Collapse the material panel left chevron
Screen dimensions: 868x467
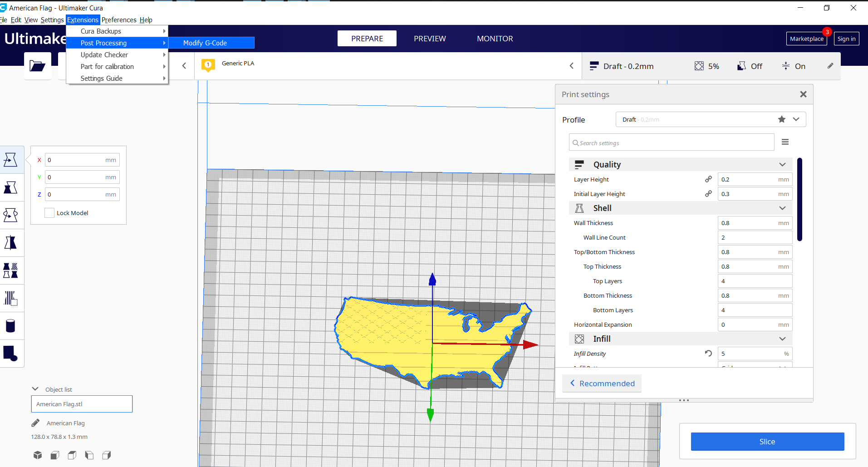[184, 66]
